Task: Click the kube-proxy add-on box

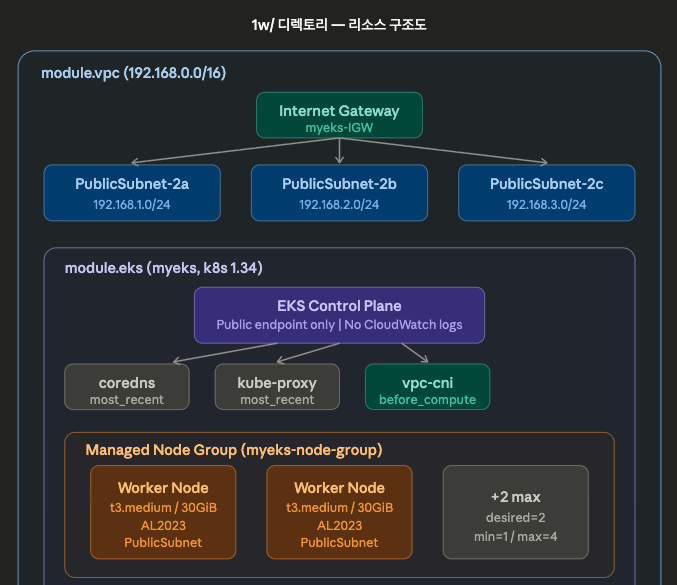Action: click(277, 386)
